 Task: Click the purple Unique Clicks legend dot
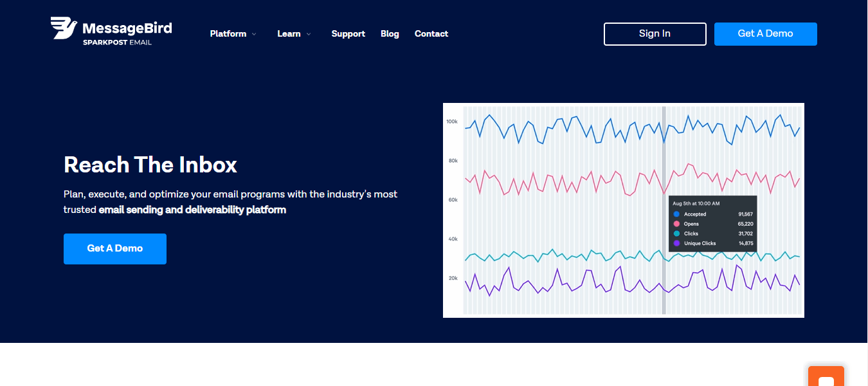[x=676, y=243]
